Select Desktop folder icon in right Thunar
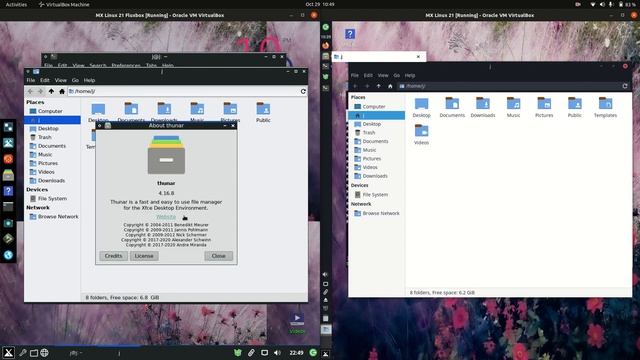 (x=422, y=107)
